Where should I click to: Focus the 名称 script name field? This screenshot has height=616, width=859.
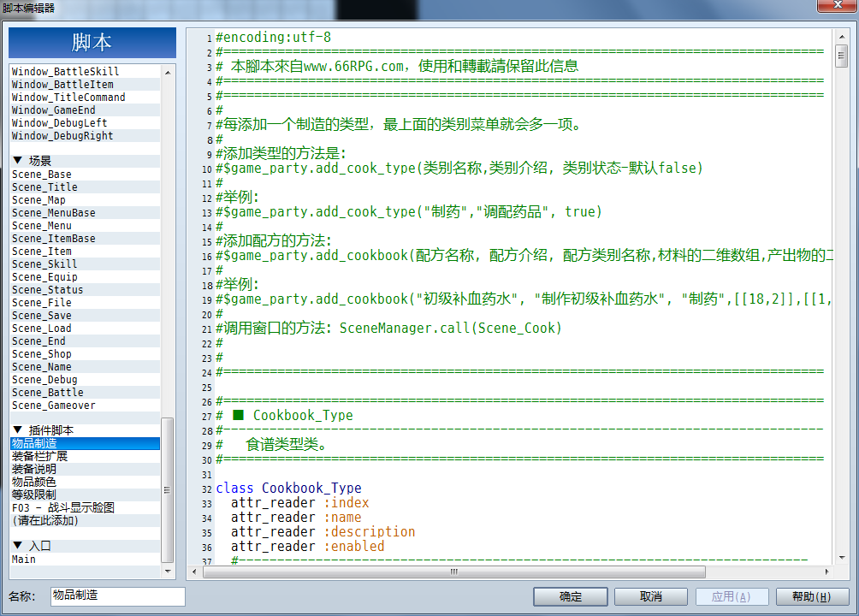118,596
